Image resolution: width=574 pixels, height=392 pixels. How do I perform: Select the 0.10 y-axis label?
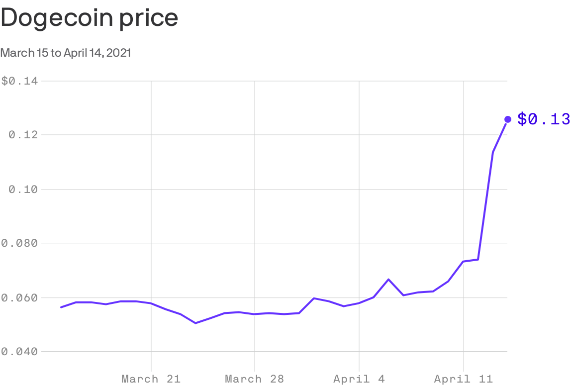pos(26,189)
